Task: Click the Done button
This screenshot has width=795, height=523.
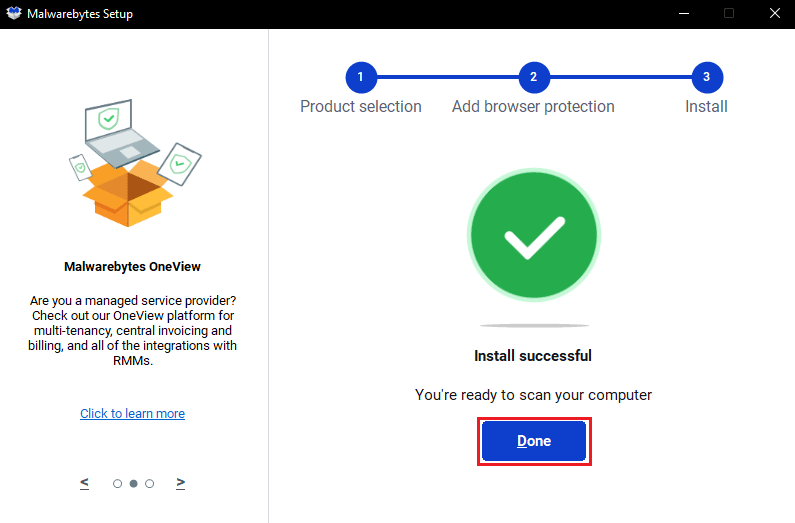Action: pos(534,441)
